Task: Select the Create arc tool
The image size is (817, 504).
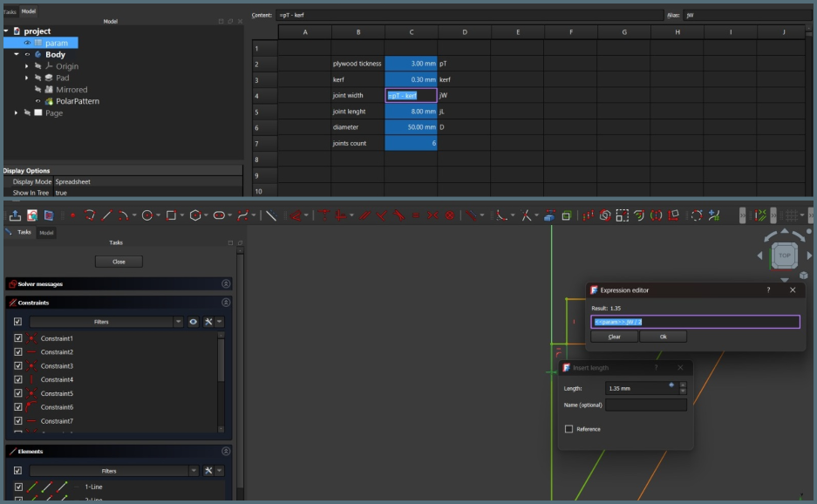Action: (x=124, y=215)
